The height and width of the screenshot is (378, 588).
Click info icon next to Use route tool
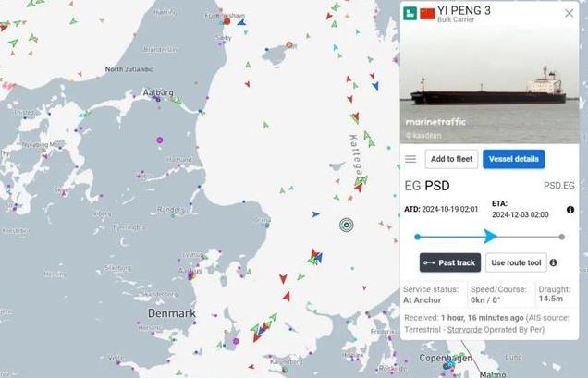[x=554, y=262]
